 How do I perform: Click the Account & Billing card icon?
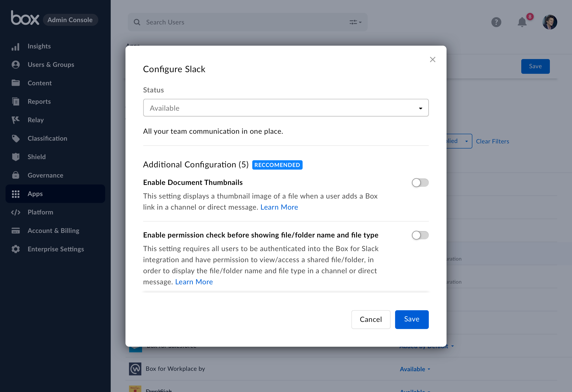tap(15, 231)
